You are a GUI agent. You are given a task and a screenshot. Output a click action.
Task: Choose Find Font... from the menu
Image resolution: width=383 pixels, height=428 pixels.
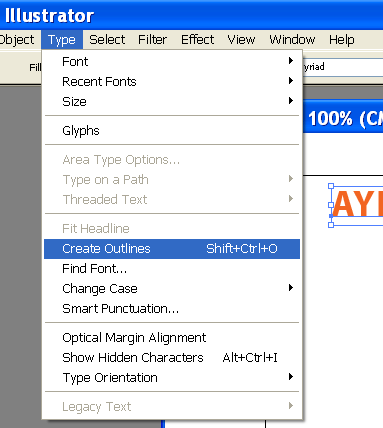coord(172,269)
